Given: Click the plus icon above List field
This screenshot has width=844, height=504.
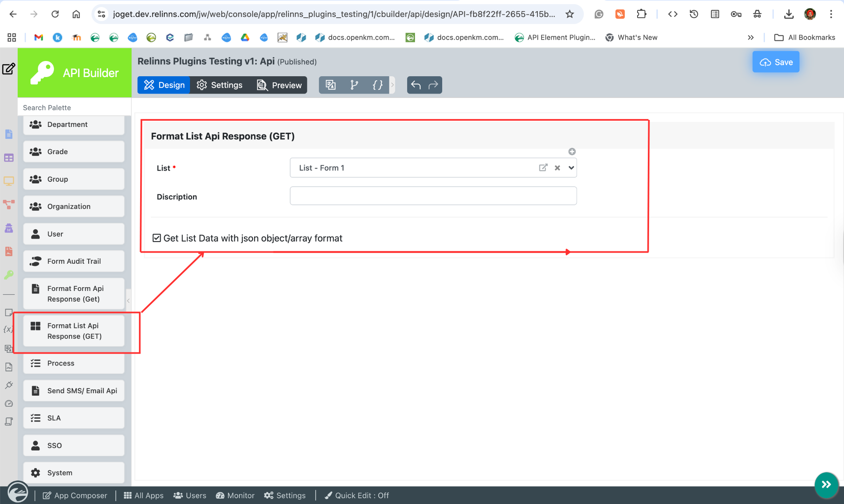Looking at the screenshot, I should [572, 152].
